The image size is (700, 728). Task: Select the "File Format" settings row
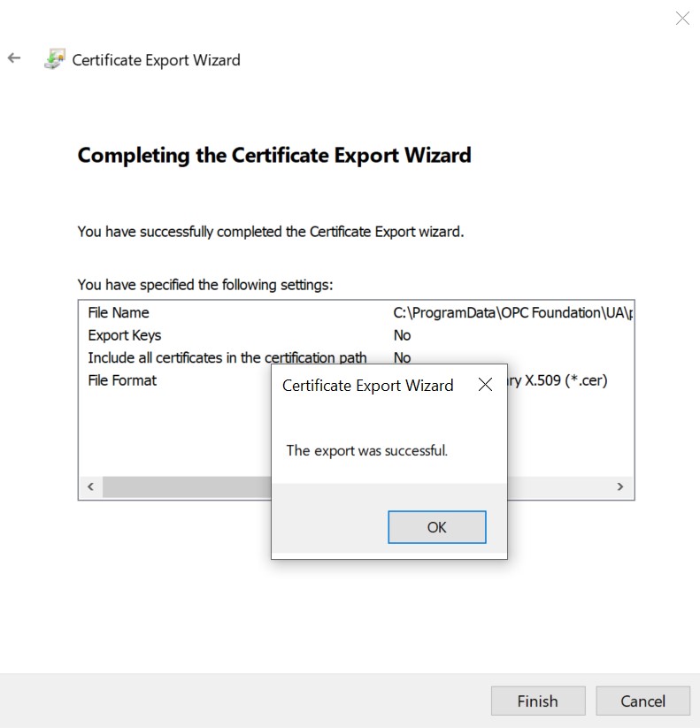coord(356,380)
